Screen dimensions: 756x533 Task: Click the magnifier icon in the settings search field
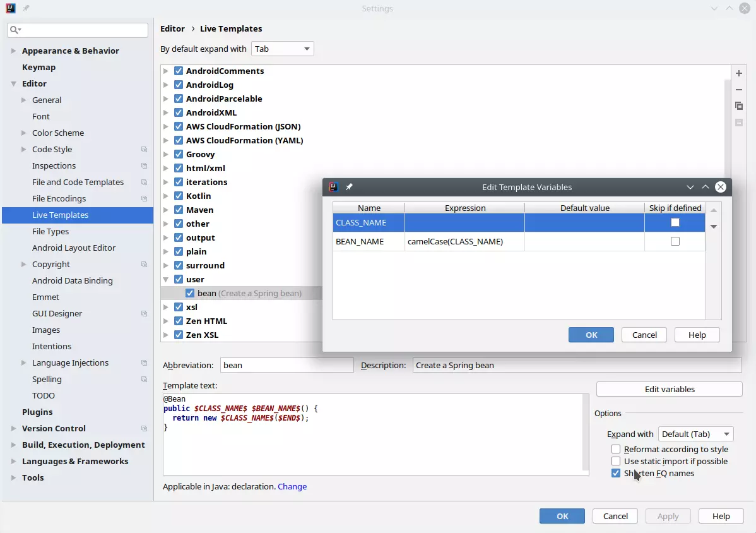(13, 30)
